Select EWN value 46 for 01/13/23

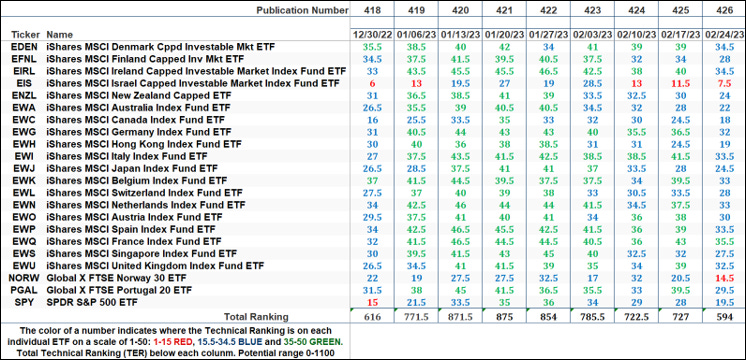tap(461, 205)
